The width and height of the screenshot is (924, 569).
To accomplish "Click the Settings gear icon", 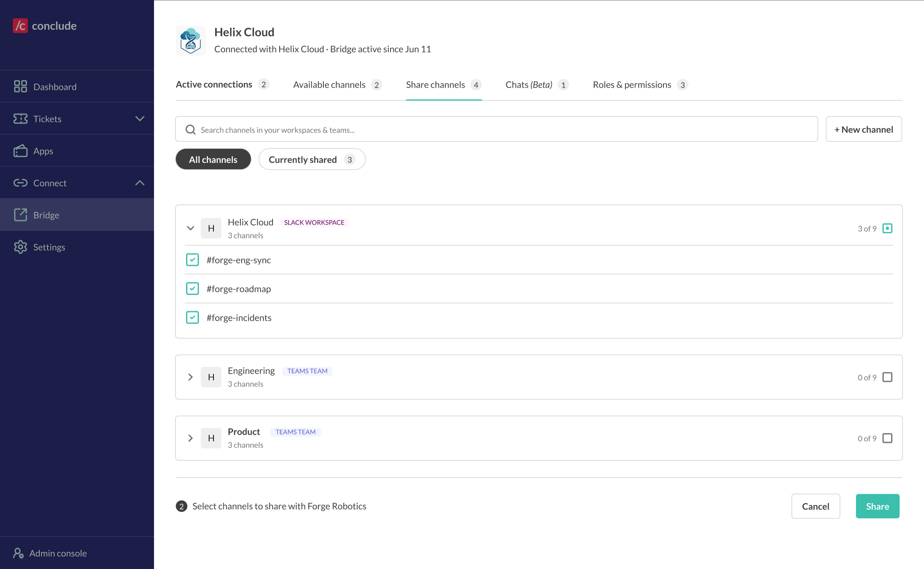I will pos(20,247).
